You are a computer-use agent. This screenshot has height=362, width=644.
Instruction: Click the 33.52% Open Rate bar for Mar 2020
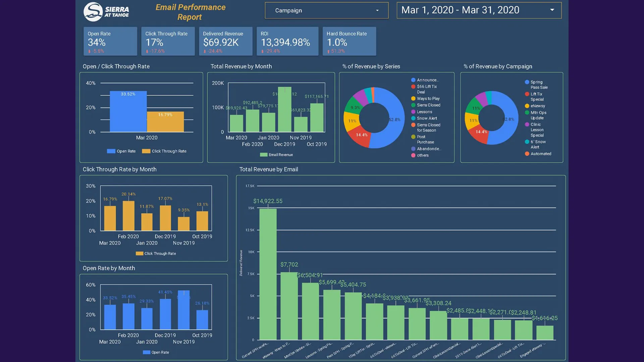(x=128, y=111)
